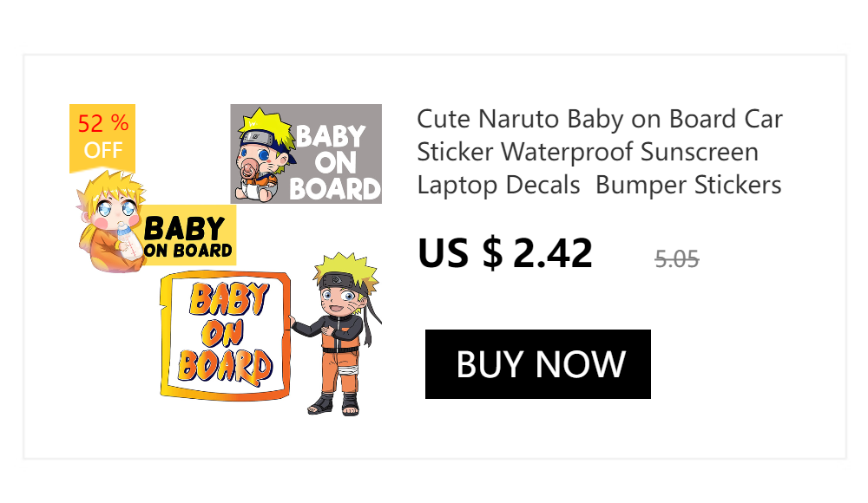Open the Cute Naruto Baby on Board title link

pyautogui.click(x=600, y=152)
